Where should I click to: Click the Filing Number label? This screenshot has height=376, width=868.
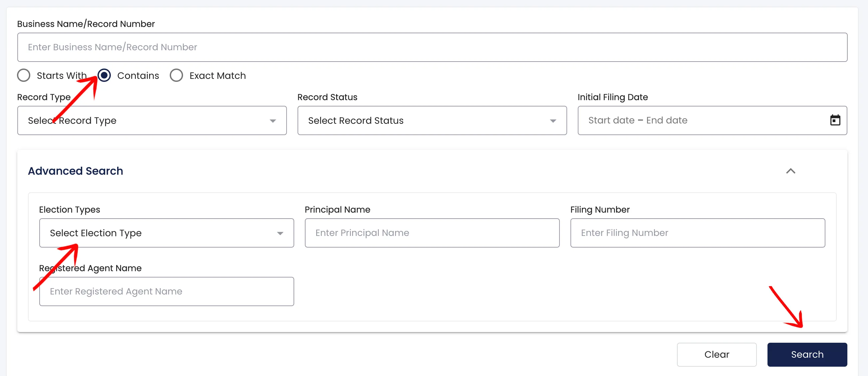pyautogui.click(x=600, y=210)
